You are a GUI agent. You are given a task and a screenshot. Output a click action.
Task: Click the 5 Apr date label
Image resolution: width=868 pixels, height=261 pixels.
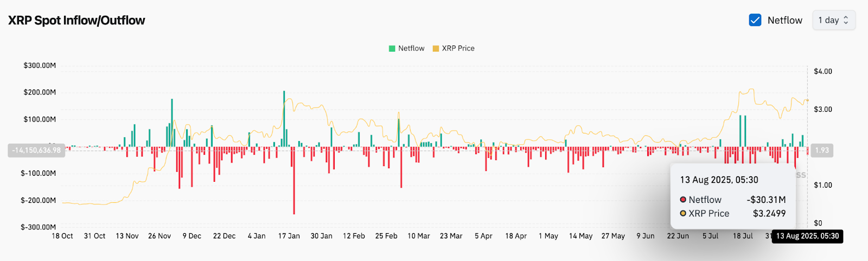pyautogui.click(x=483, y=236)
